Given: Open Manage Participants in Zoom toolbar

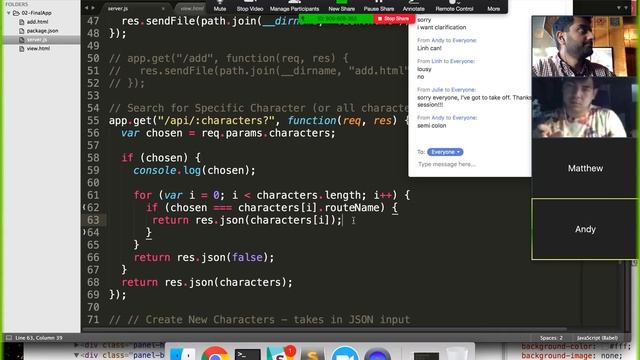Looking at the screenshot, I should (x=294, y=6).
